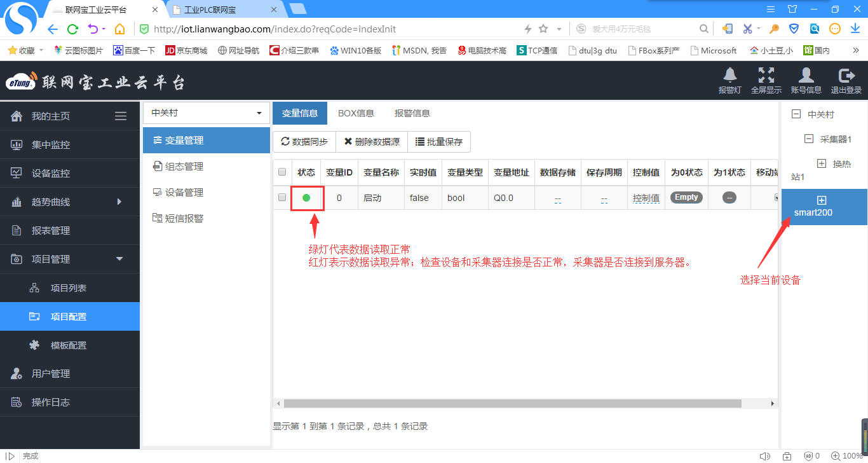Expand the 趋势曲线 submenu

119,202
